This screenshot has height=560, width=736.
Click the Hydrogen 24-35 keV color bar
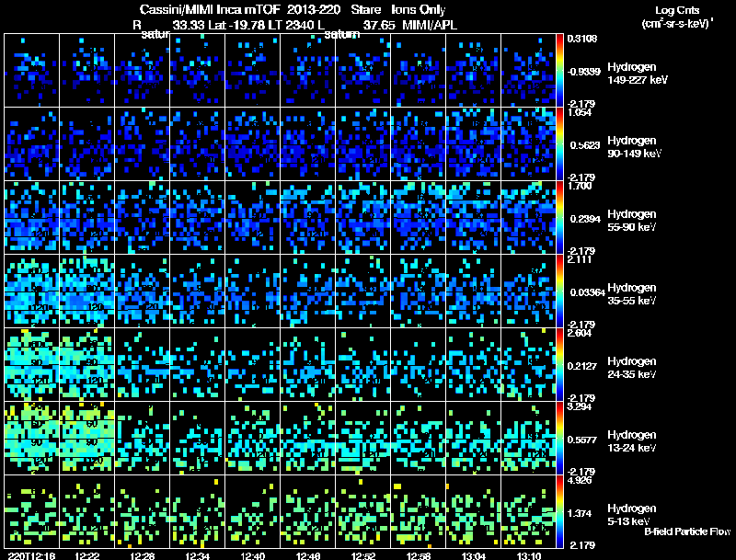tap(559, 365)
